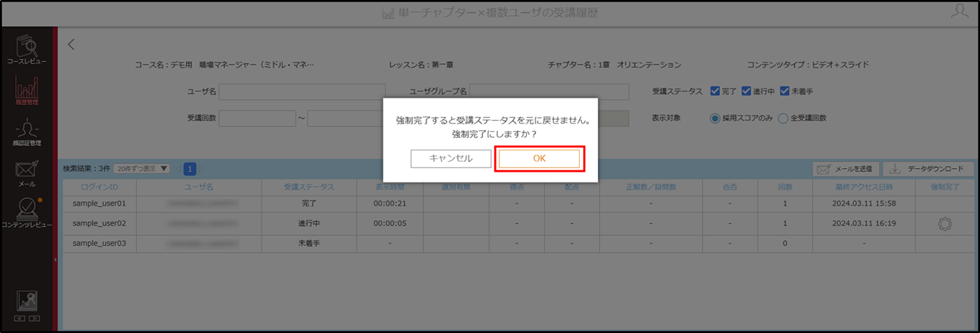Sort by 回数 column header
The image size is (980, 333).
click(x=785, y=187)
